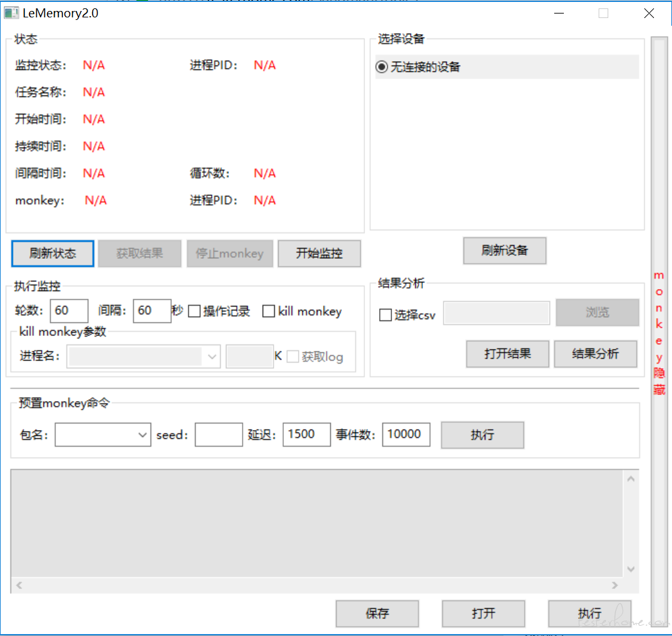This screenshot has width=672, height=636.
Task: Click the horizontal scroll right arrow
Action: tap(615, 585)
